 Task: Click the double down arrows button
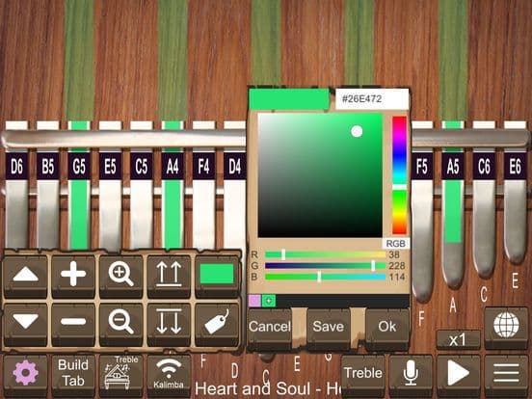[x=169, y=324]
